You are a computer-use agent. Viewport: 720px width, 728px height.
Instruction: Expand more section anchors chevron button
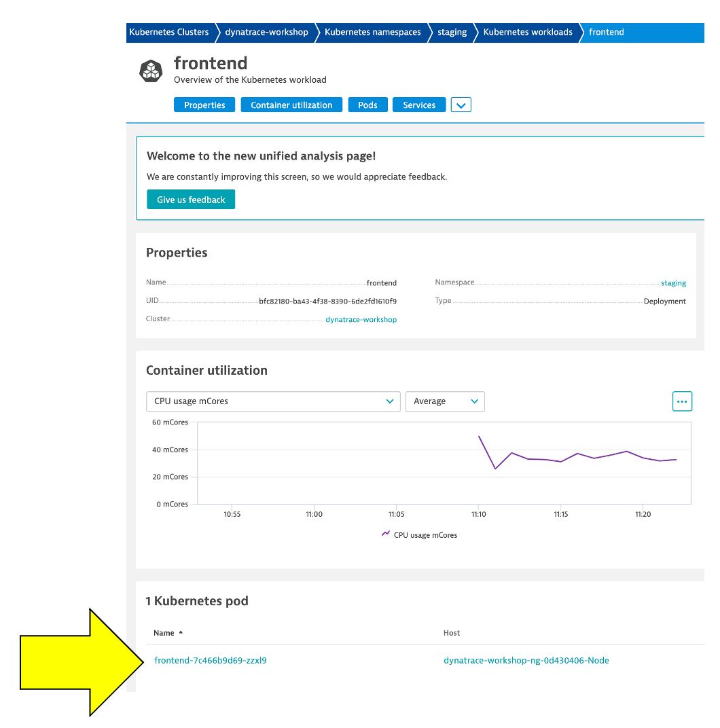(x=461, y=105)
